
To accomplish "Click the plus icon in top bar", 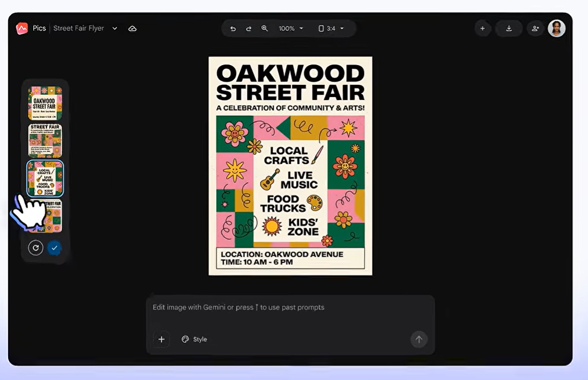I will pyautogui.click(x=483, y=29).
